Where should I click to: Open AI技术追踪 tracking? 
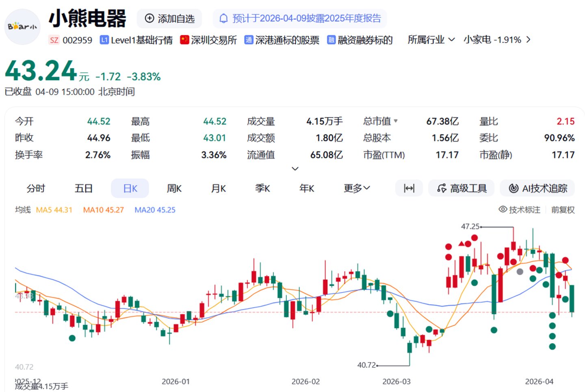tap(537, 188)
